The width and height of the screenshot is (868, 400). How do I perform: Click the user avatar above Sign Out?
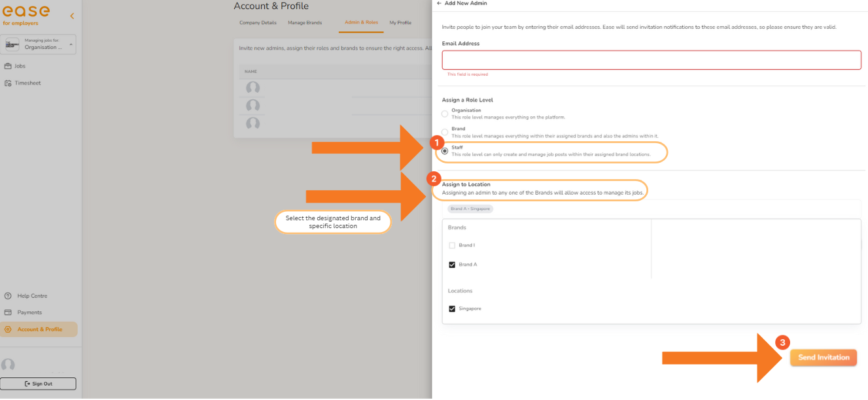8,365
